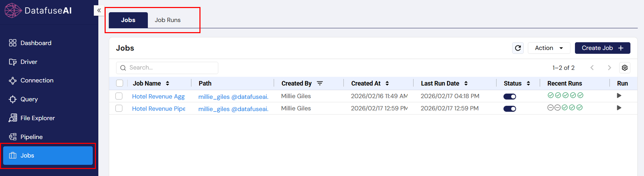Filter the Created By column
Screen dimensions: 644x176
[x=320, y=83]
